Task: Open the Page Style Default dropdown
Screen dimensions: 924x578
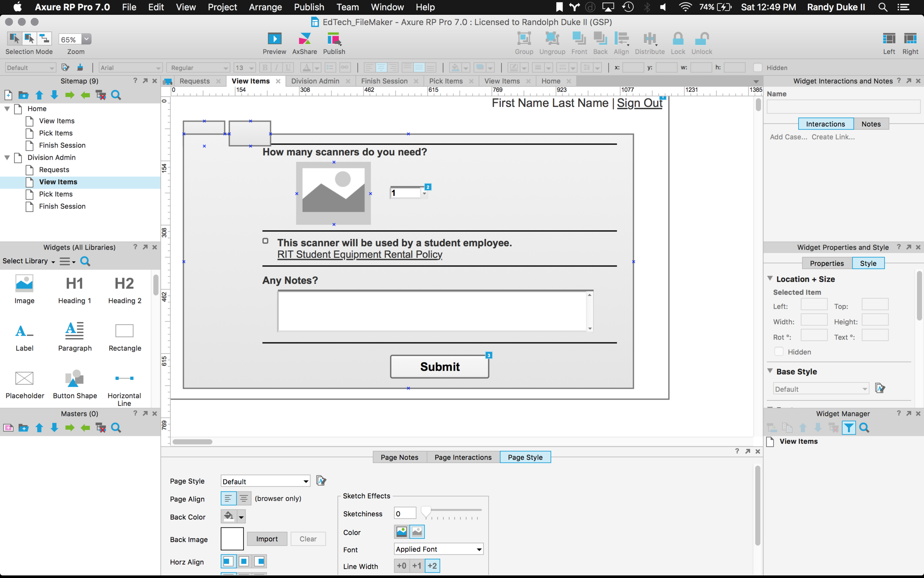Action: coord(265,481)
